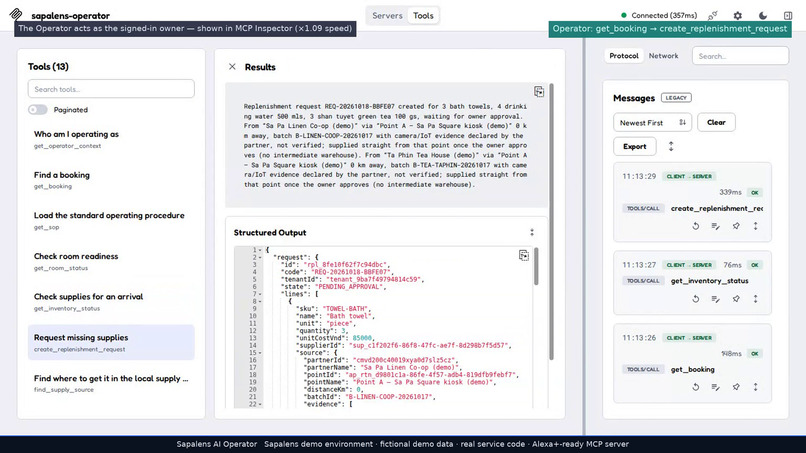Replay the create_replenishment_request message

click(695, 226)
